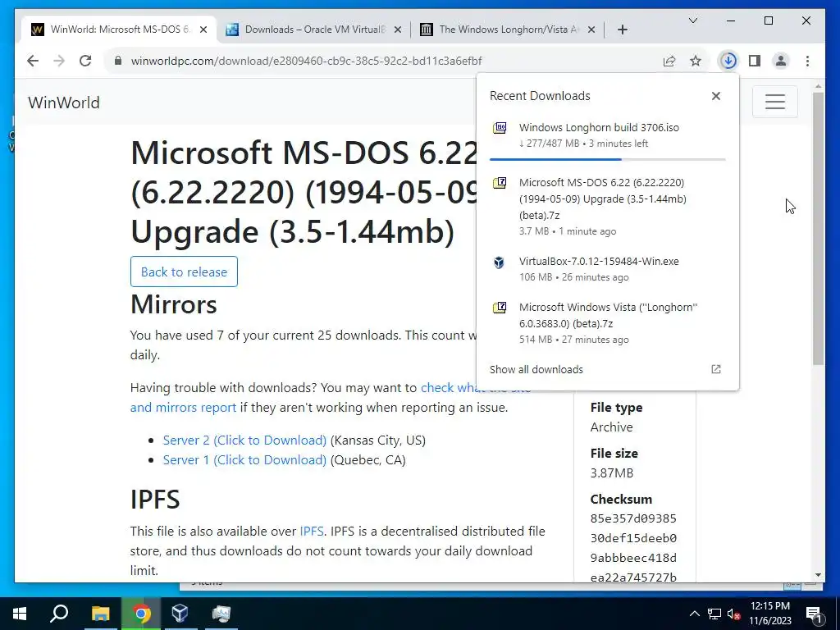Toggle the Chrome downloads icon in the toolbar
840x630 pixels.
pos(728,61)
